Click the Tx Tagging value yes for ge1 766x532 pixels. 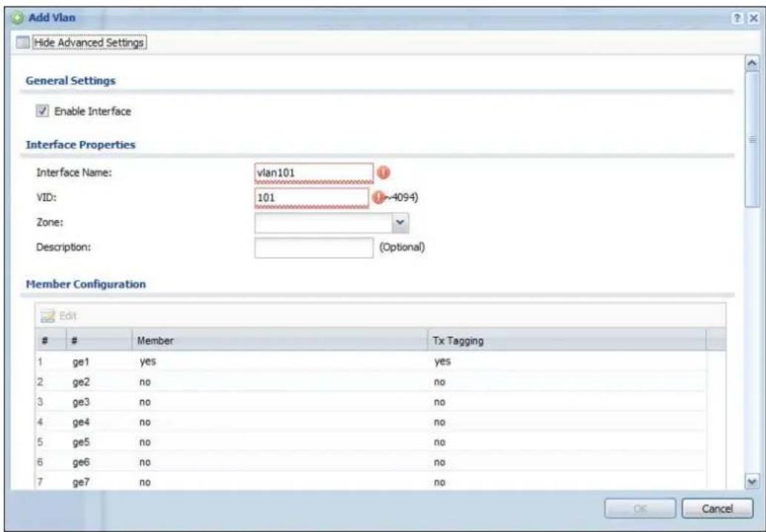[442, 362]
